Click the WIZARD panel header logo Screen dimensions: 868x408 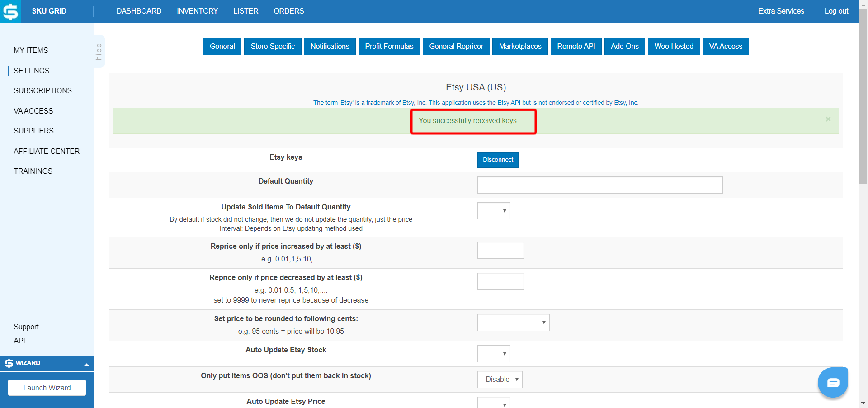(x=9, y=363)
